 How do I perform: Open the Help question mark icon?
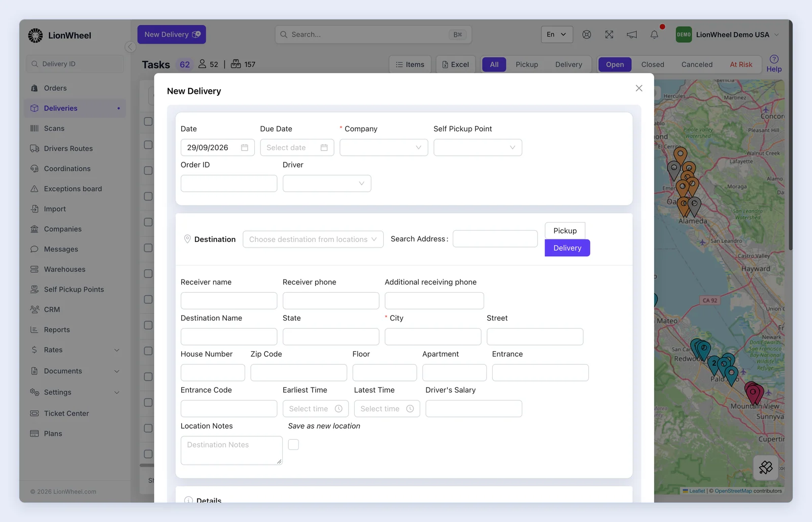click(x=774, y=59)
